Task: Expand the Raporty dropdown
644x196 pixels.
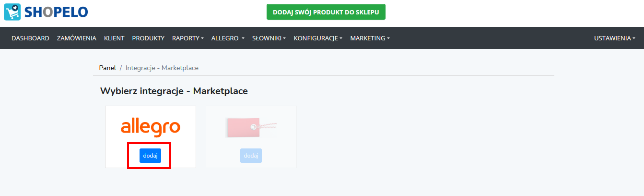Action: click(188, 38)
